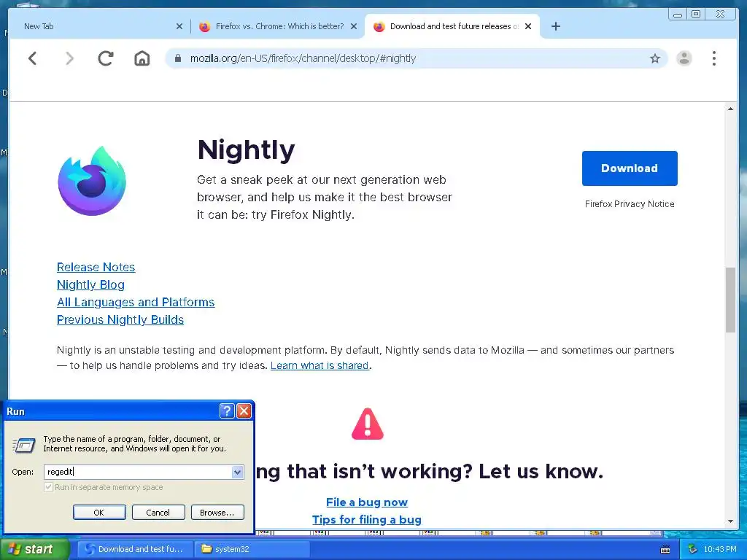The image size is (747, 560).
Task: Click the on-screen keyboard tray icon
Action: [x=665, y=550]
